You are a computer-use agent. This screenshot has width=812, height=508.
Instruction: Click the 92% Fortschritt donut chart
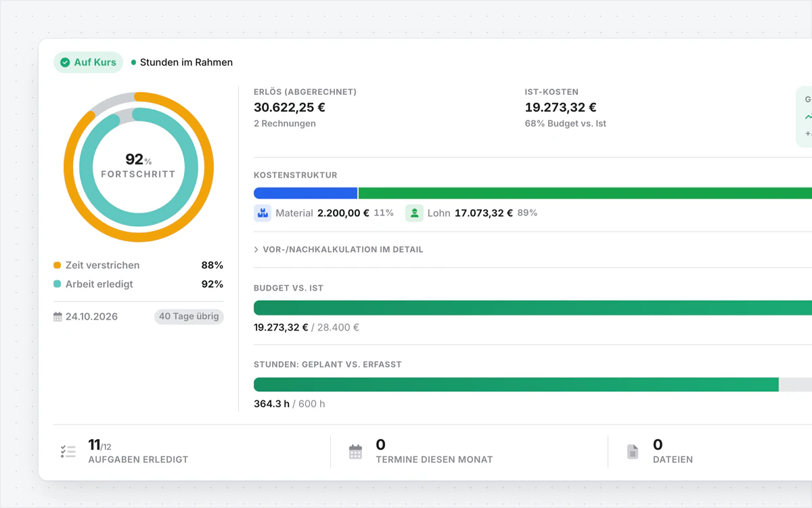pyautogui.click(x=139, y=167)
